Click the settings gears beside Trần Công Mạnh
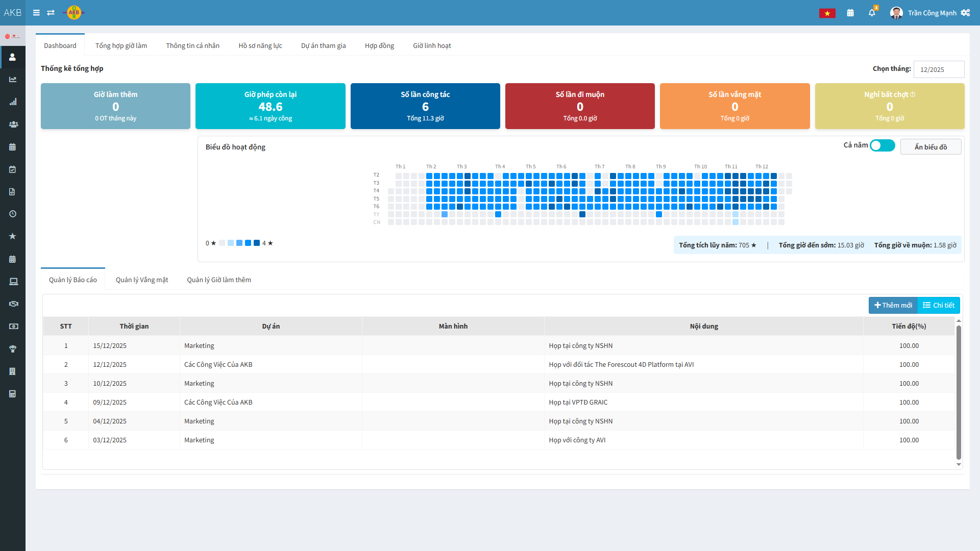 pos(966,13)
